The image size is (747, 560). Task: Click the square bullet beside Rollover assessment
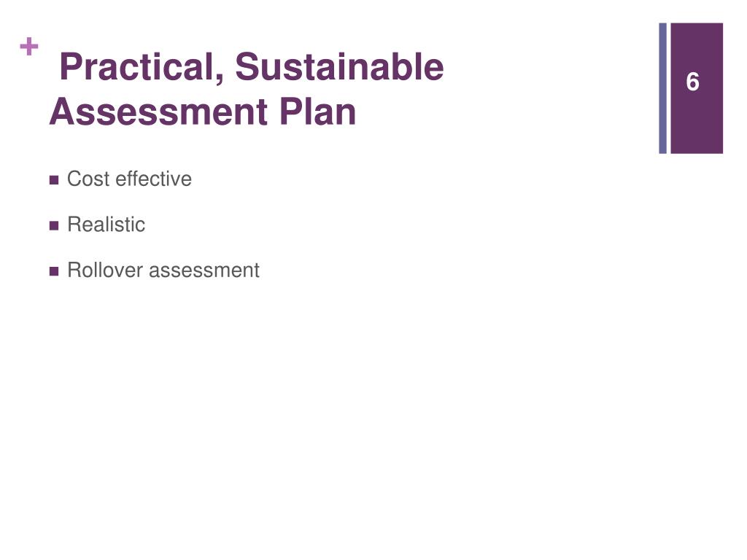coord(54,271)
